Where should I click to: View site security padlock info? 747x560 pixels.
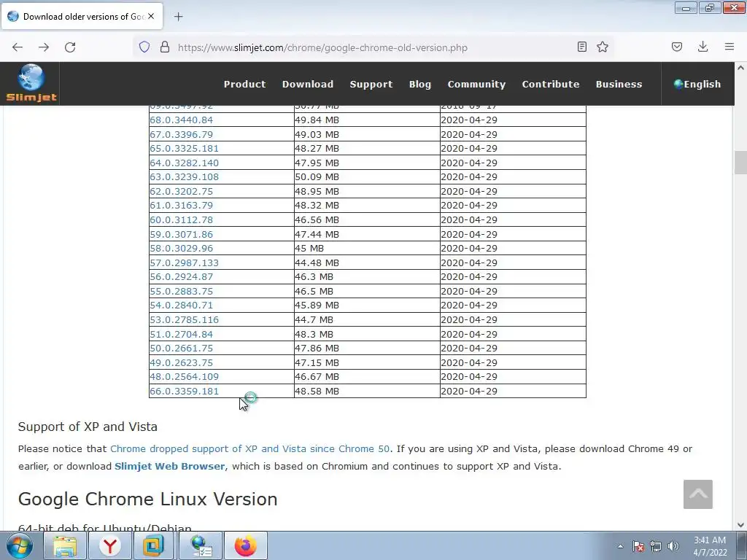click(x=165, y=47)
